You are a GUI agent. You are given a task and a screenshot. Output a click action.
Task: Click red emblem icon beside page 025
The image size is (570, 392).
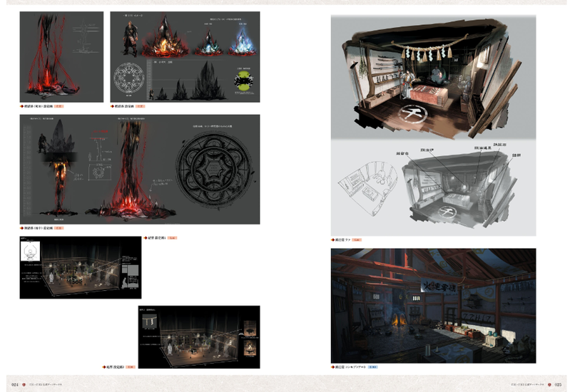(549, 384)
